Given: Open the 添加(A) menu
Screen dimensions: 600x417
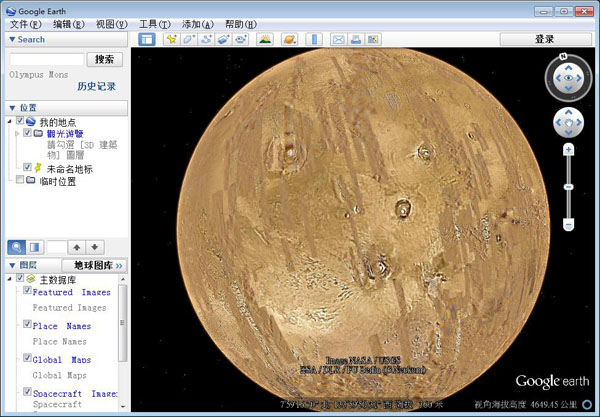Looking at the screenshot, I should [198, 23].
